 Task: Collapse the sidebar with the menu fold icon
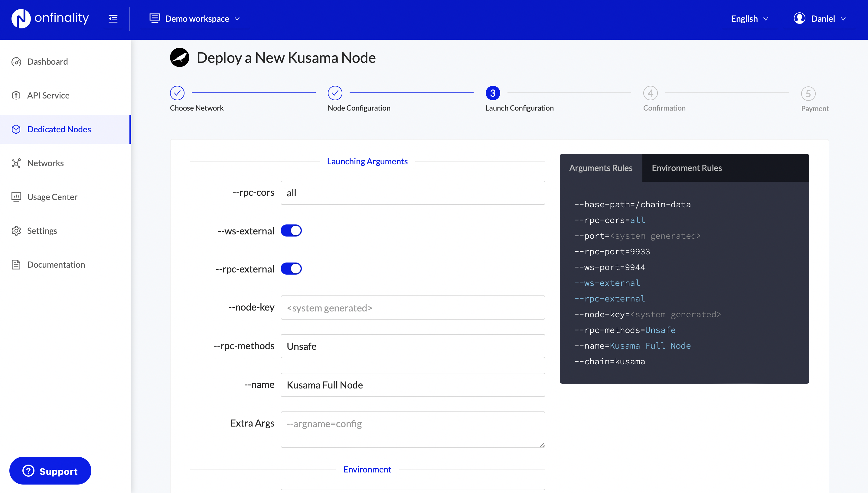click(113, 19)
